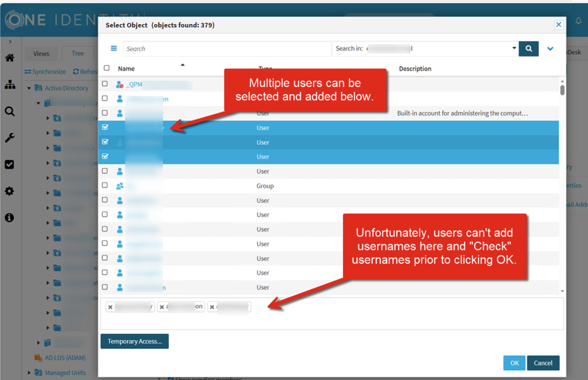Viewport: 588px width, 380px height.
Task: Switch to the Views tab
Action: coord(41,54)
